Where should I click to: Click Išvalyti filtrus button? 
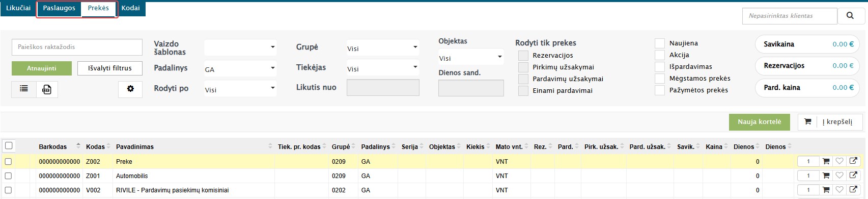pyautogui.click(x=110, y=68)
